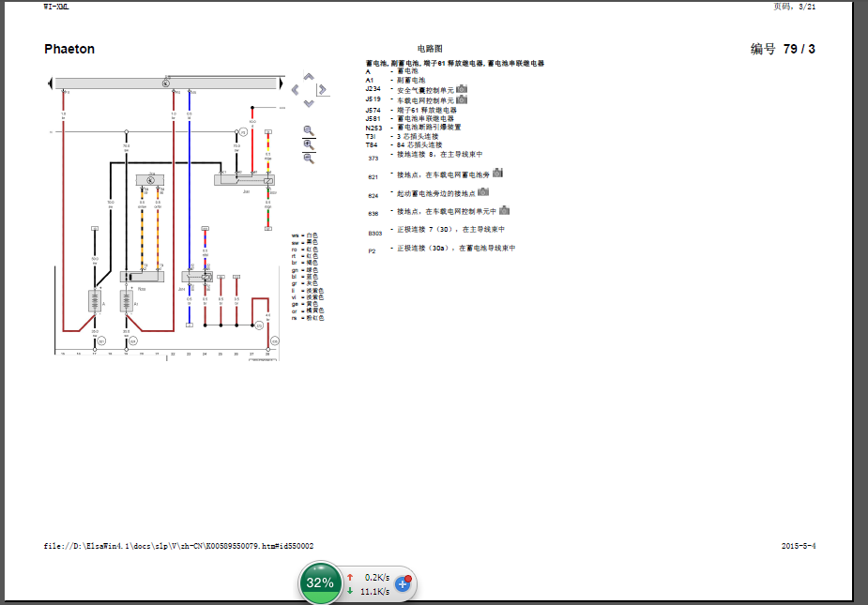Click the legend entry 373 接地连接 8
The height and width of the screenshot is (605, 868).
[x=425, y=156]
